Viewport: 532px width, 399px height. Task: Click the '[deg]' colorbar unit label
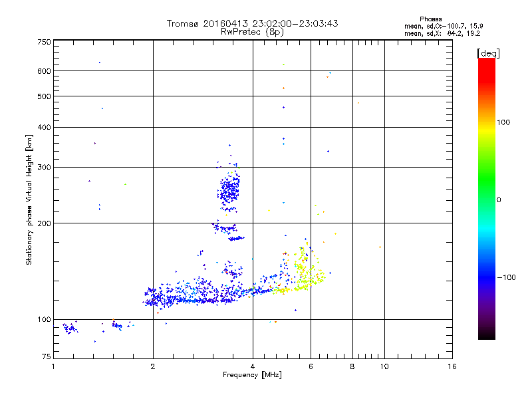tap(488, 53)
